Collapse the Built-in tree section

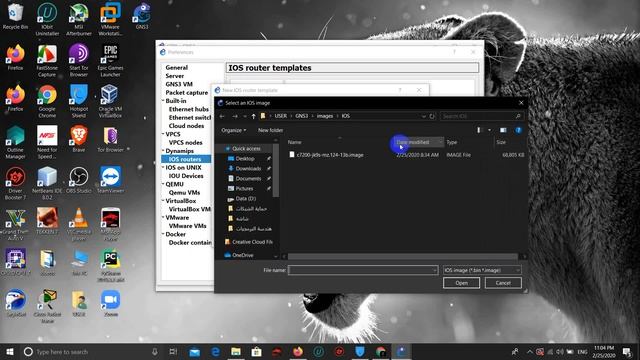point(163,100)
